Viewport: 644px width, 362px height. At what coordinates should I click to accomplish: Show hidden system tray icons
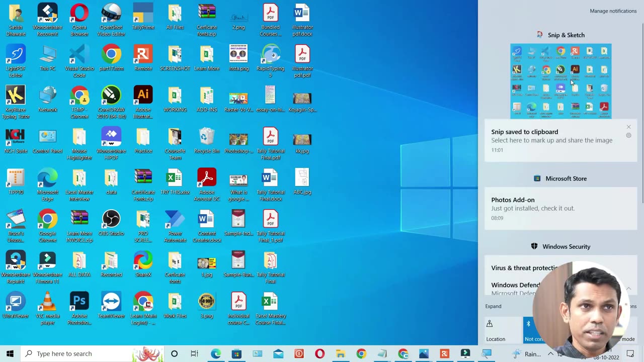[x=550, y=354]
